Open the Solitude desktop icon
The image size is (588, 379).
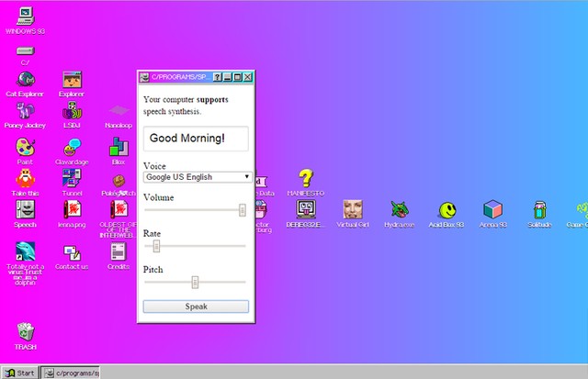pos(540,209)
